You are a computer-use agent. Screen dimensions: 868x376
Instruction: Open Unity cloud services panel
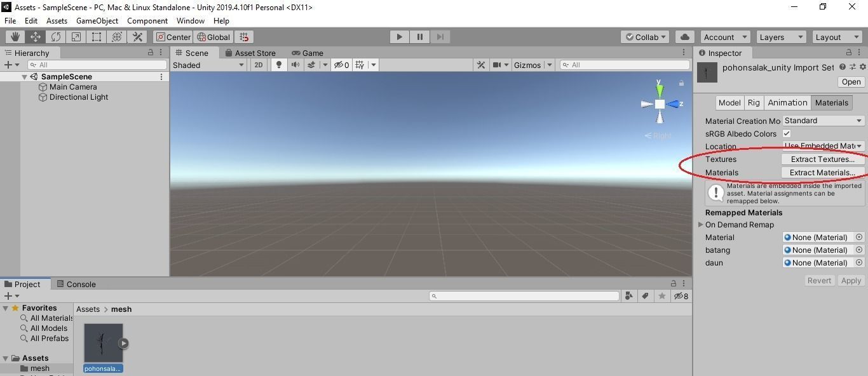click(x=684, y=37)
